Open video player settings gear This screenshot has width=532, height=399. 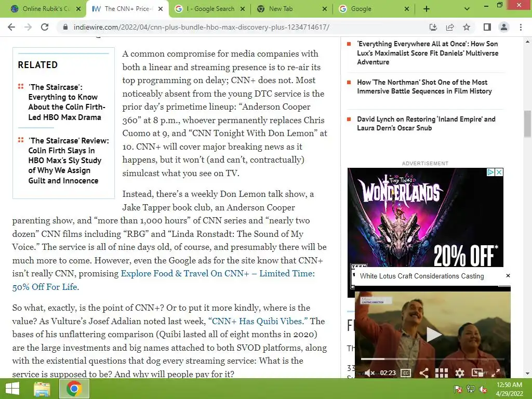click(x=459, y=373)
